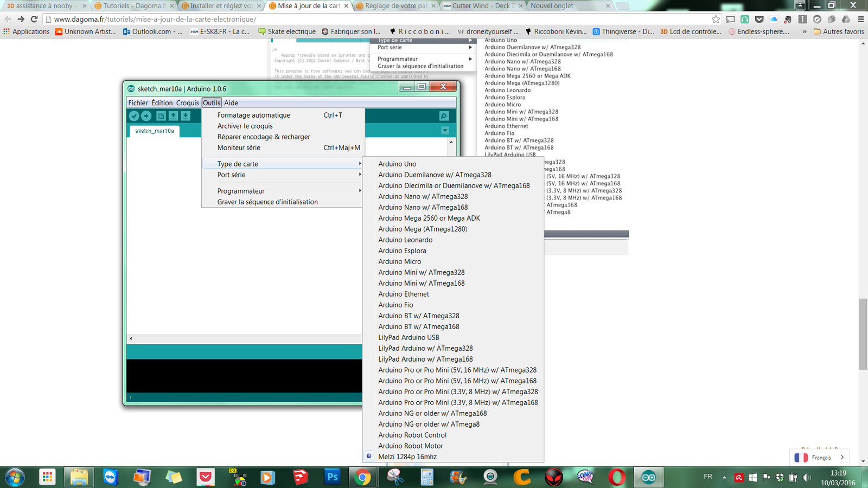This screenshot has width=868, height=488.
Task: Select Arduino Leonardo board
Action: click(453, 240)
